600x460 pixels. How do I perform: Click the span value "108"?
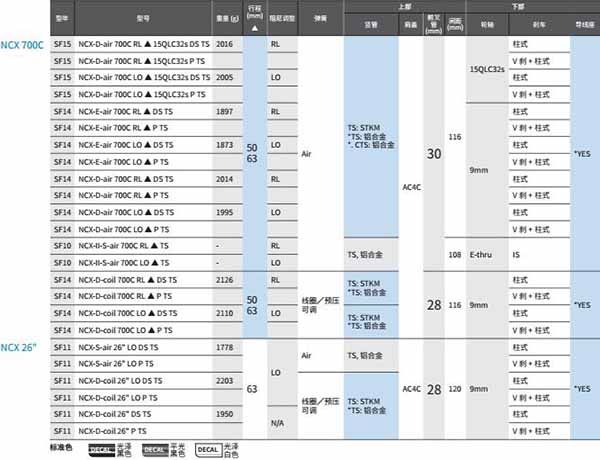click(455, 255)
